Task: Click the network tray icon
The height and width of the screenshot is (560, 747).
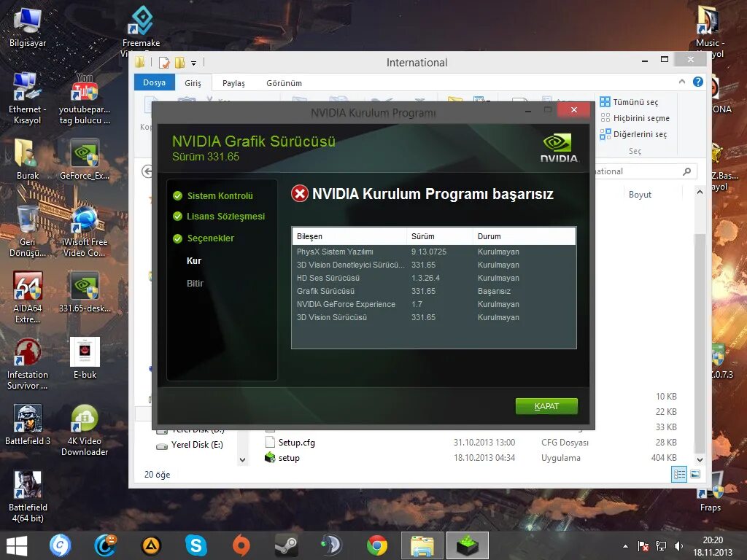Action: (661, 546)
